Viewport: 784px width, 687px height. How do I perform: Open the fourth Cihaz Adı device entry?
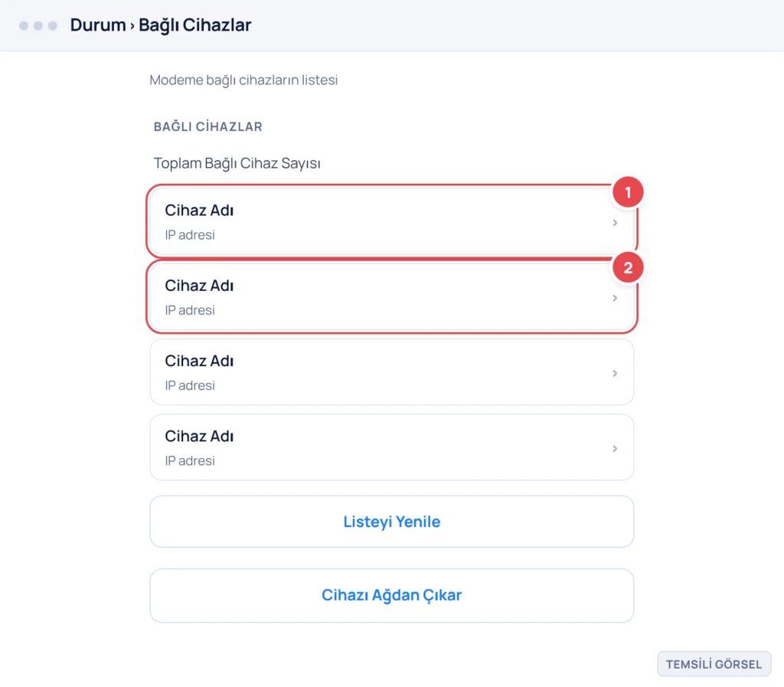click(x=392, y=447)
